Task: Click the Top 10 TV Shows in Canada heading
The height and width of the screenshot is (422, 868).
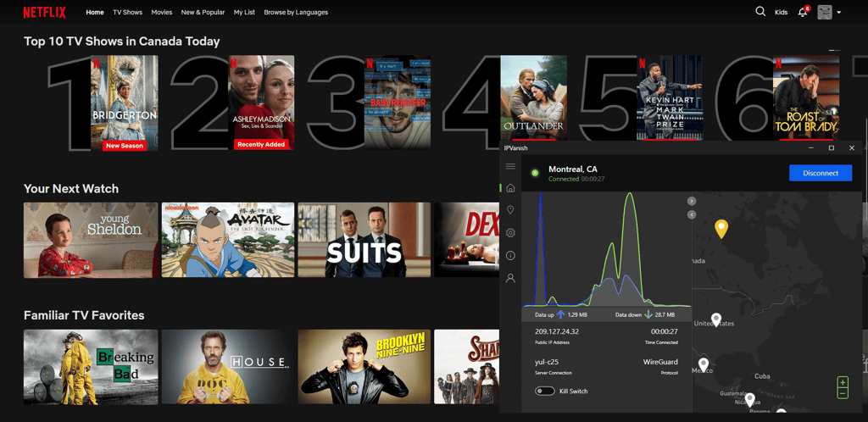Action: (122, 42)
